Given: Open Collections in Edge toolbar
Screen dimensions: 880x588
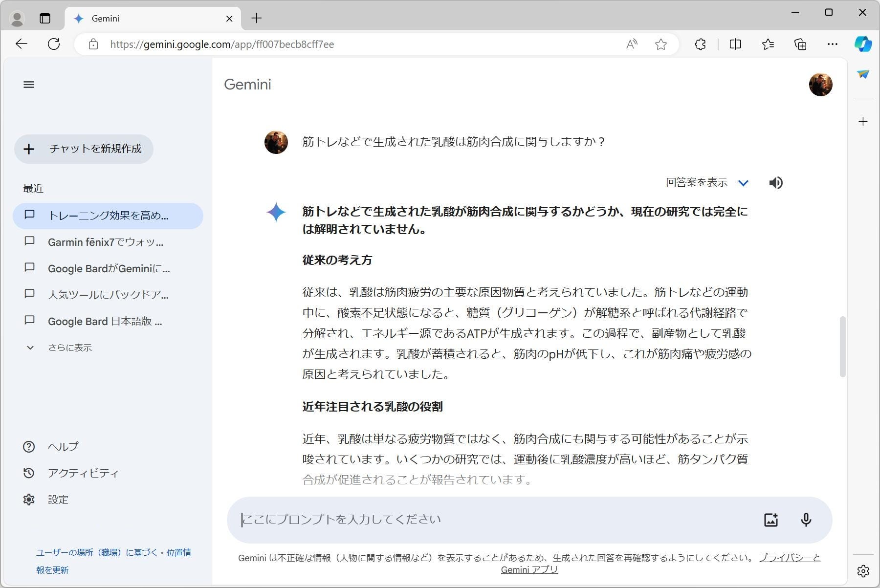Looking at the screenshot, I should click(800, 44).
